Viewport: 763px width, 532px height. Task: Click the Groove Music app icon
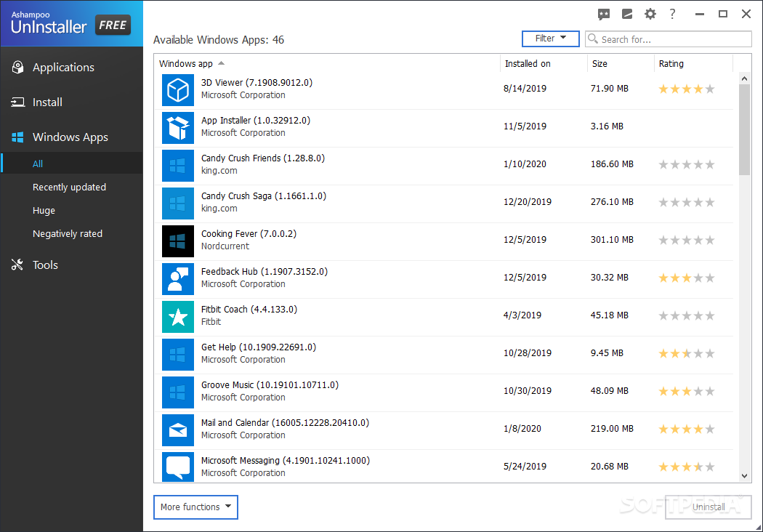177,392
